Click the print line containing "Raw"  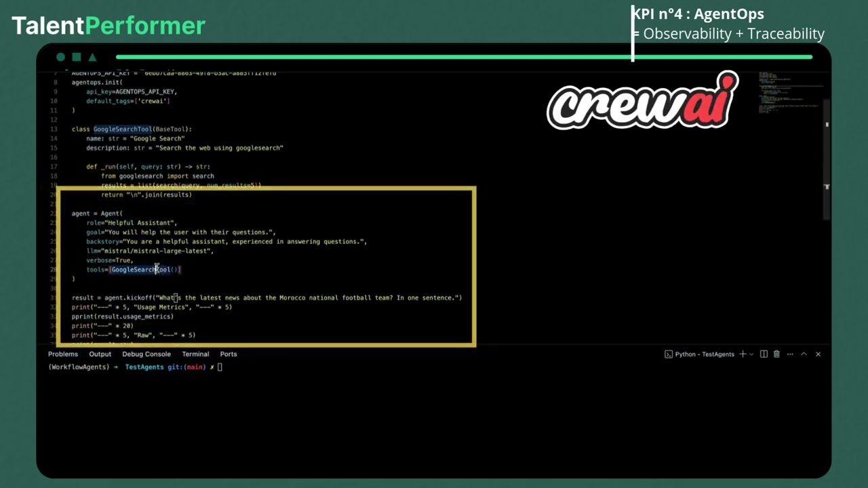tap(134, 335)
